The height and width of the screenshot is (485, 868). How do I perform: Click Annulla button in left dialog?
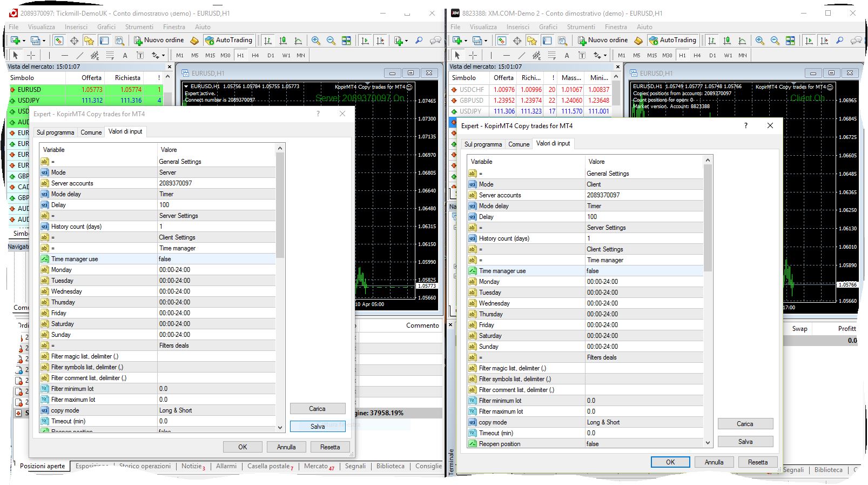286,447
